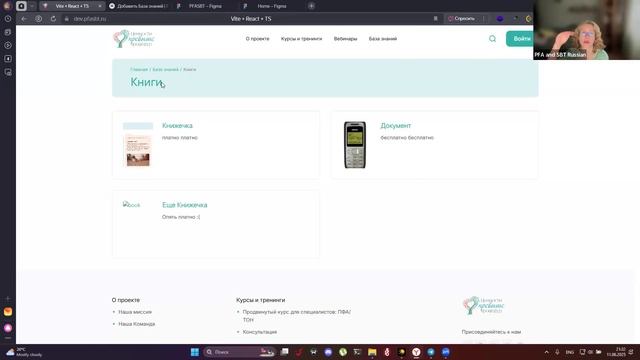This screenshot has height=360, width=640.
Task: Click the footer site logo
Action: [483, 305]
